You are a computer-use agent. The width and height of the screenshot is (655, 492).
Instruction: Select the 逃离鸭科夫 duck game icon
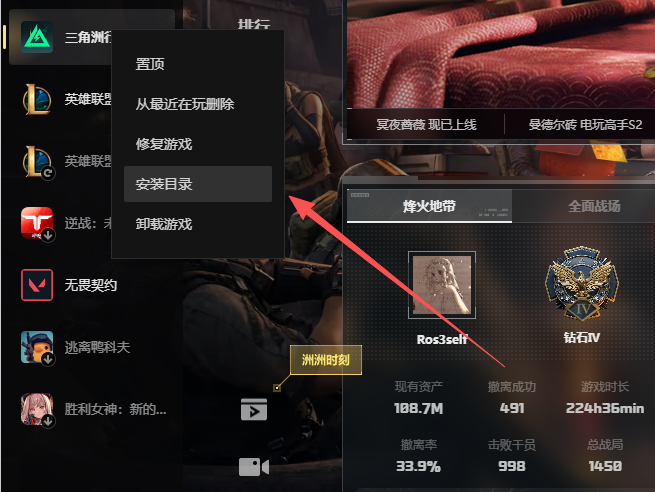point(37,347)
